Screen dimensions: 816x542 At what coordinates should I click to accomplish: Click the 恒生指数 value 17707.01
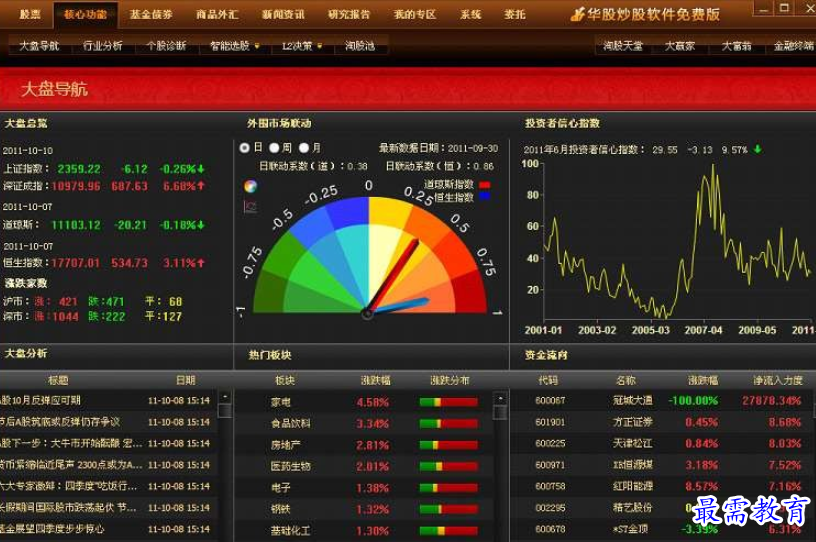tap(75, 263)
